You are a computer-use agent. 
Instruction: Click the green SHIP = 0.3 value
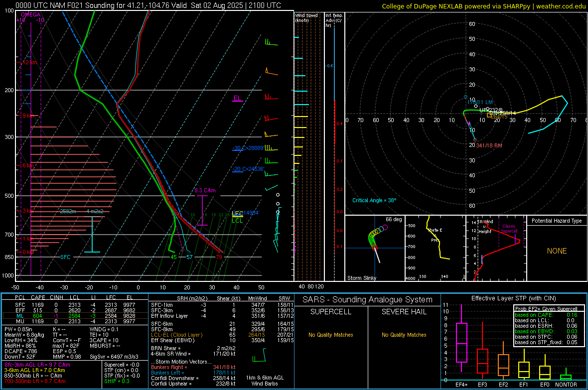[117, 382]
